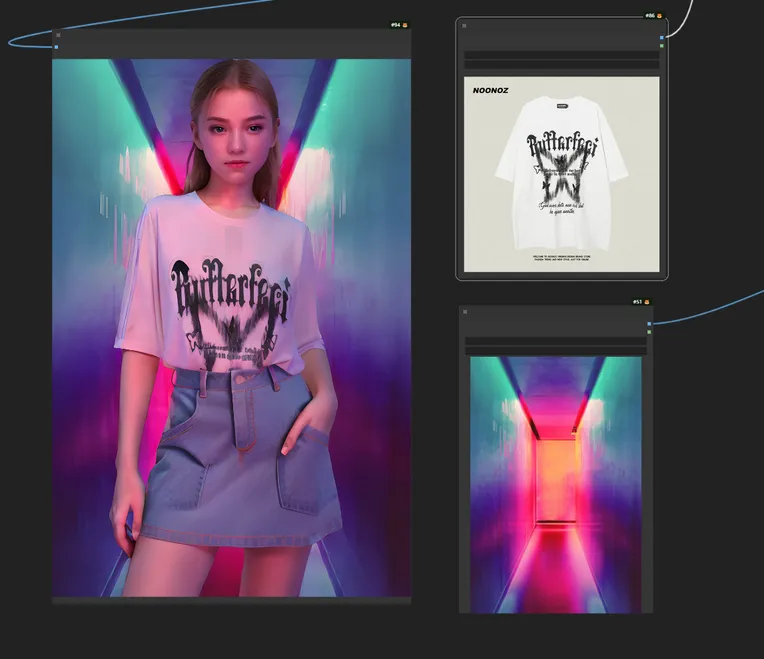Image resolution: width=764 pixels, height=659 pixels.
Task: Click the green output slot on node #86
Action: point(661,46)
